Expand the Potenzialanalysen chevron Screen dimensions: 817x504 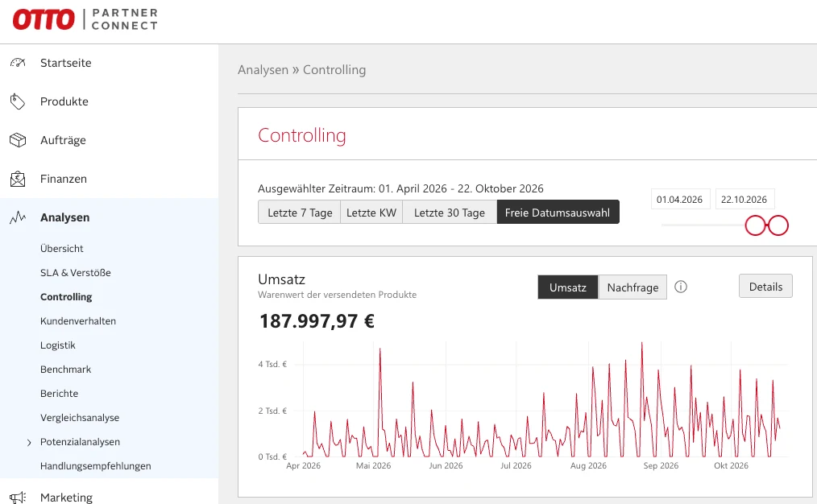click(x=29, y=442)
